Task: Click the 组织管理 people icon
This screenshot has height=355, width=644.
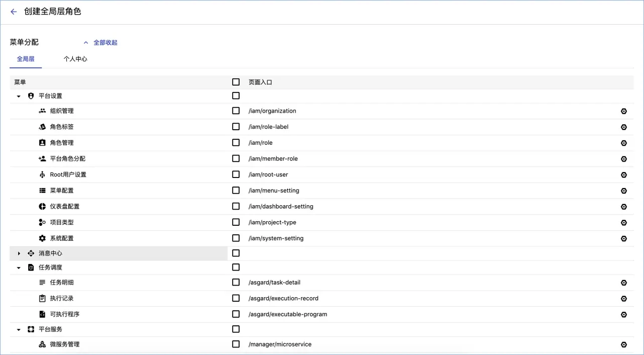Action: pos(42,111)
